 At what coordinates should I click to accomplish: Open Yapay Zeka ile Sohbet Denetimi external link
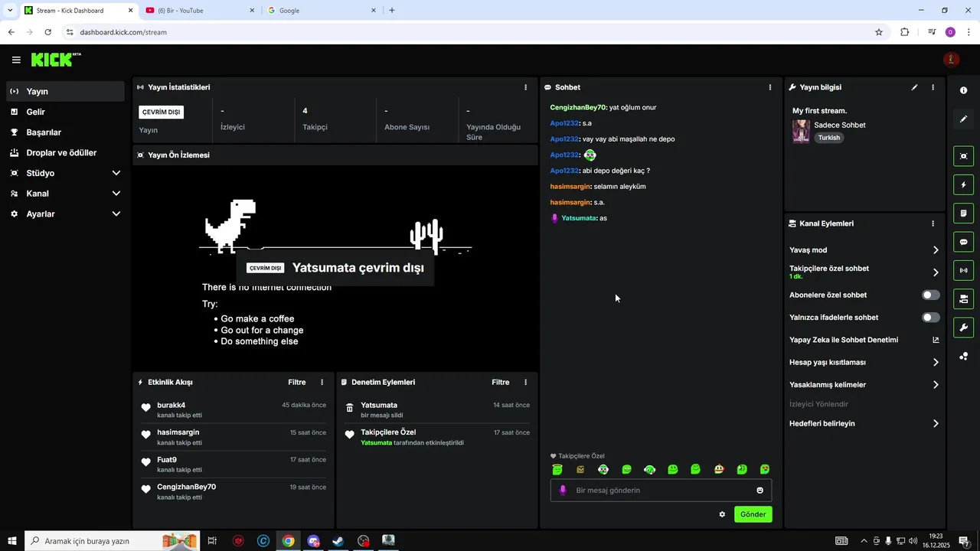(936, 340)
